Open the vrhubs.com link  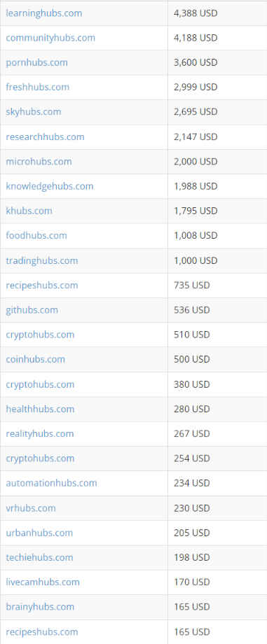click(30, 508)
